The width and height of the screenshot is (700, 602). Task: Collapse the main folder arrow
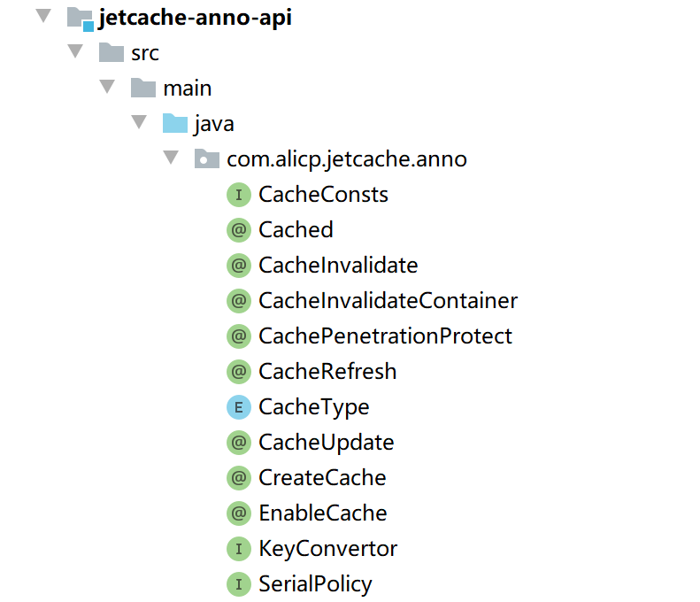(107, 88)
